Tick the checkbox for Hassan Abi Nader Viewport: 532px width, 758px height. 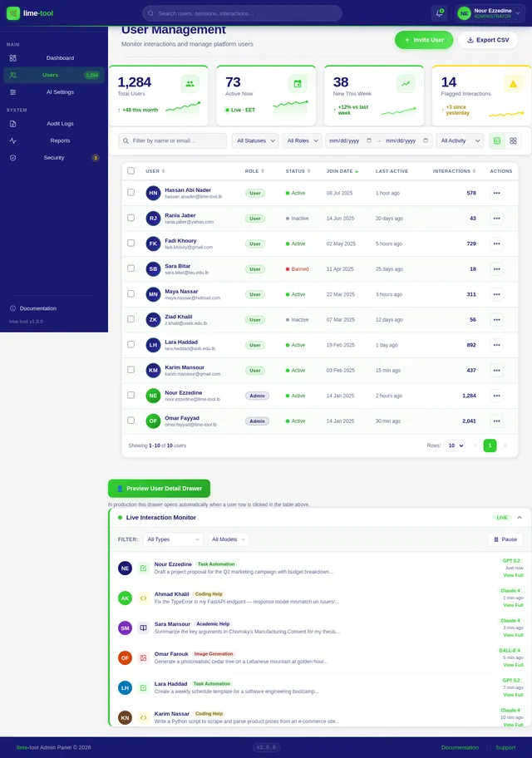tap(131, 193)
